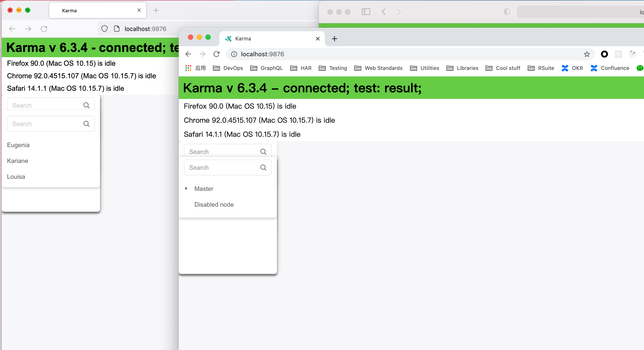Click search magnifier in tree picker popup
Viewport: 644px width, 350px height.
click(263, 168)
